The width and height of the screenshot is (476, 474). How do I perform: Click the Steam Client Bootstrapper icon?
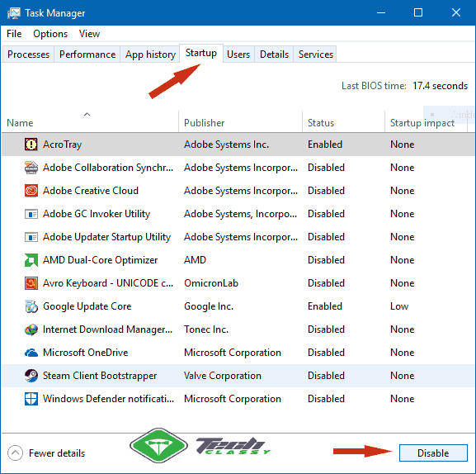tap(31, 376)
